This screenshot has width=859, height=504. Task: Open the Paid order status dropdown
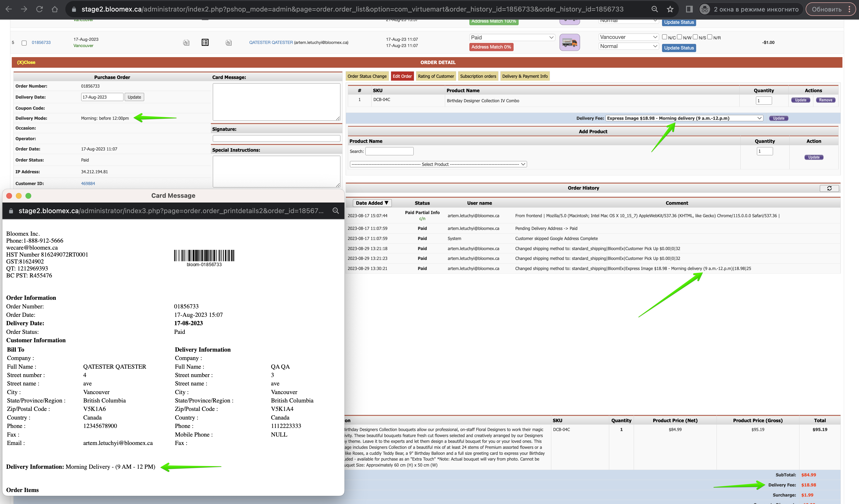pyautogui.click(x=512, y=37)
